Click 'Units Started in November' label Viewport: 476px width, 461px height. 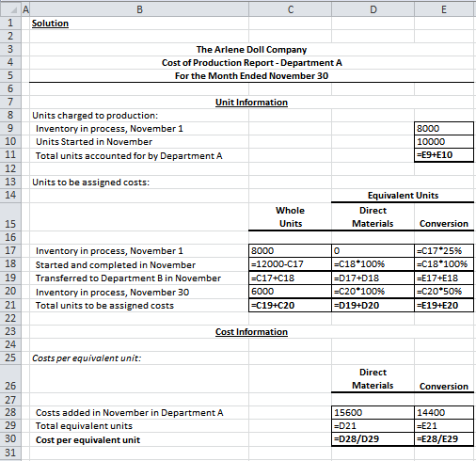coord(94,142)
